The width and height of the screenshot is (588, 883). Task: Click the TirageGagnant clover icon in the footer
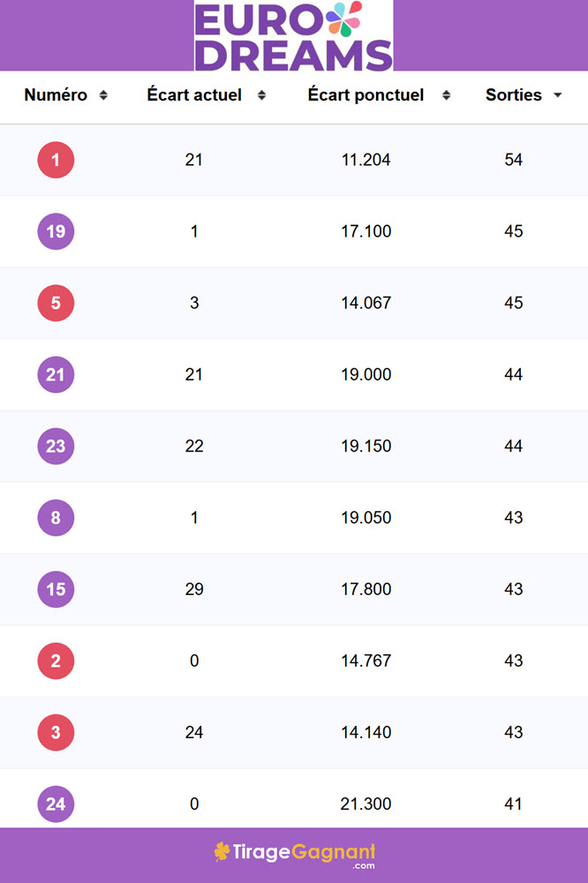(x=223, y=852)
